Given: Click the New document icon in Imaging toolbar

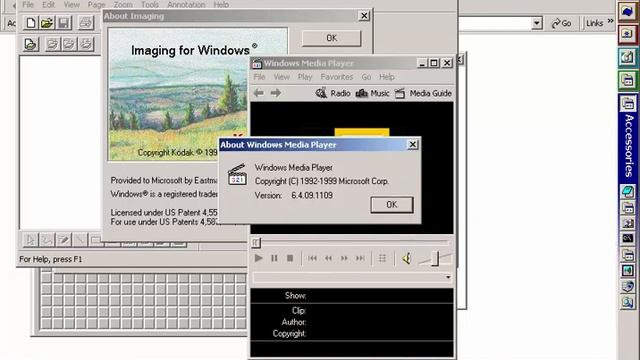Looking at the screenshot, I should (x=31, y=22).
